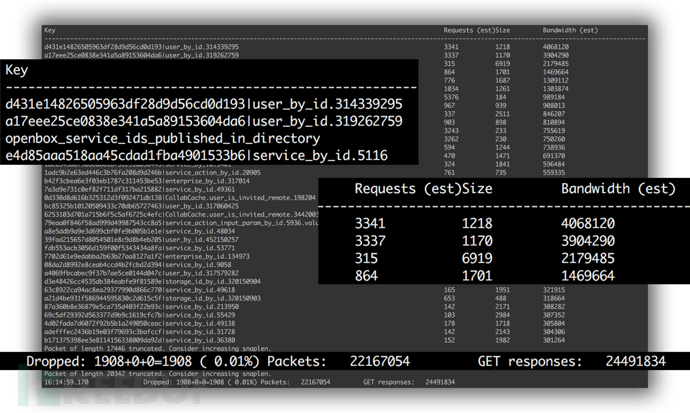Image resolution: width=690 pixels, height=413 pixels.
Task: Click the row ending service_by_id.48034
Action: [139, 231]
